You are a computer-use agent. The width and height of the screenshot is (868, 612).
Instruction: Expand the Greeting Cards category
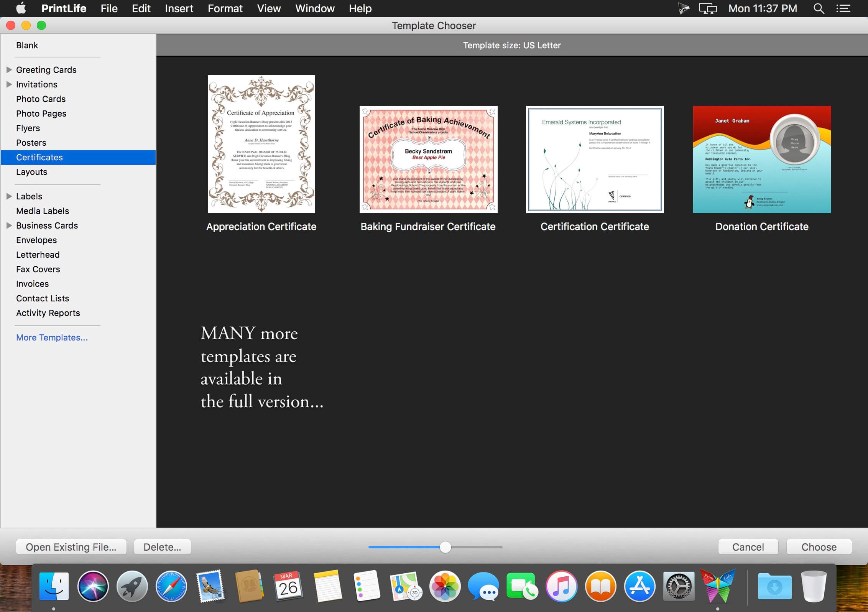[9, 70]
